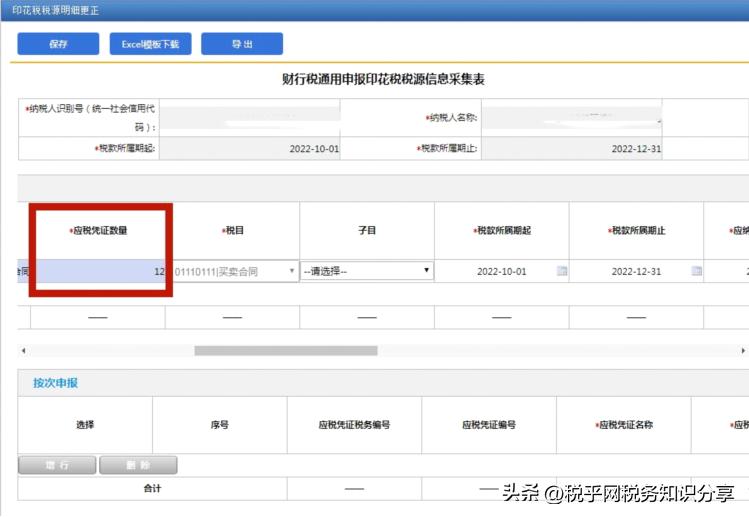The width and height of the screenshot is (749, 517).
Task: Click the 纳税人名称 field
Action: [572, 118]
